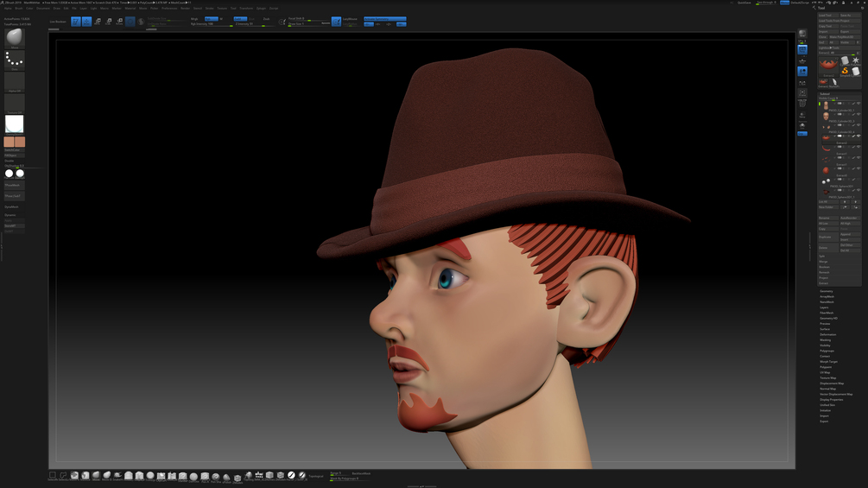Expand the Display Properties section
Screen dimensions: 868x488
(832, 400)
